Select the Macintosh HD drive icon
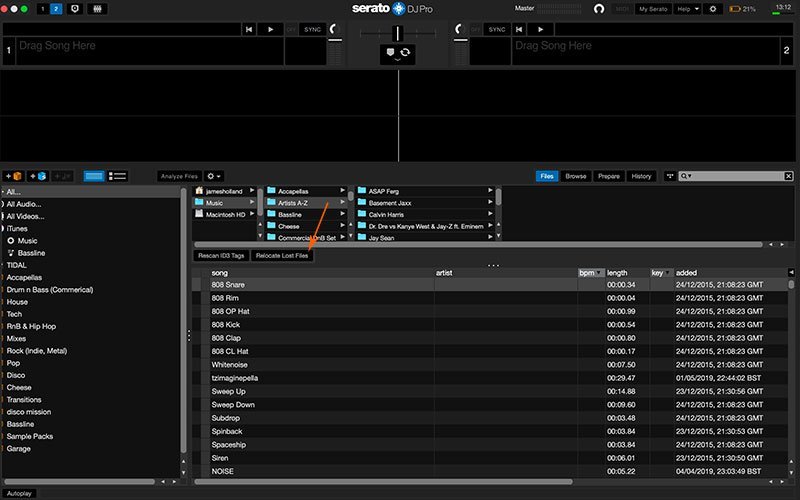Image resolution: width=800 pixels, height=500 pixels. (199, 214)
